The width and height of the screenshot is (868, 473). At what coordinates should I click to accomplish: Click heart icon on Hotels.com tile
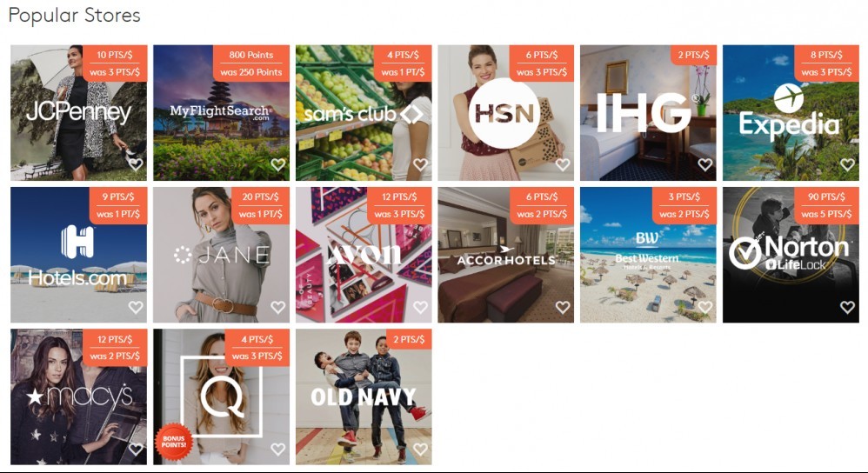136,306
